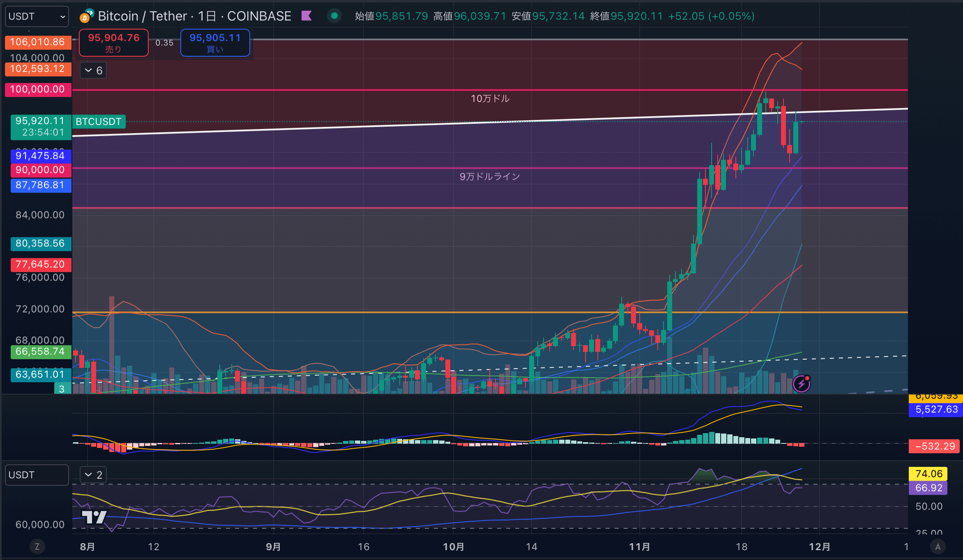Click the 0.35 spread value
The image size is (963, 560).
pos(164,43)
